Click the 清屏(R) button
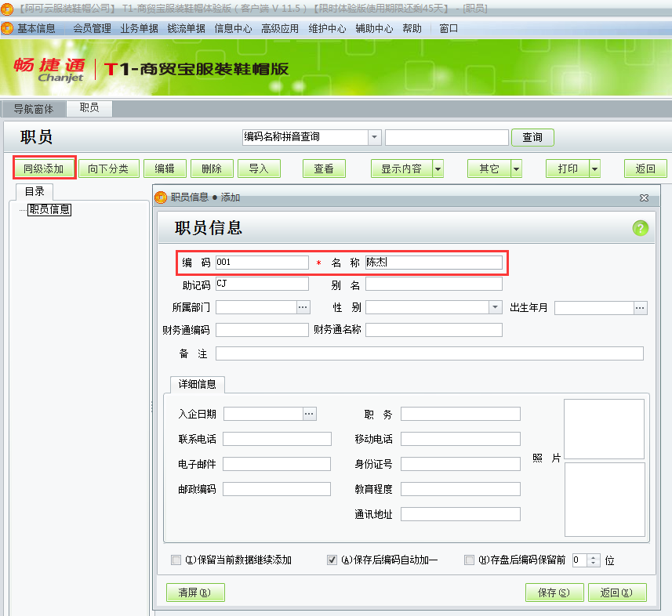Viewport: 672px width, 616px height. (194, 592)
